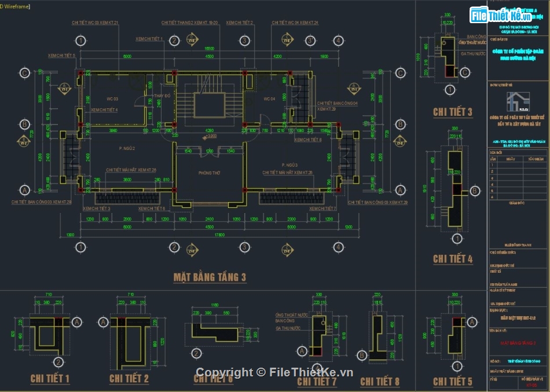Select the CHI TIẾT 4 detail title
550x392 pixels.
[453, 259]
